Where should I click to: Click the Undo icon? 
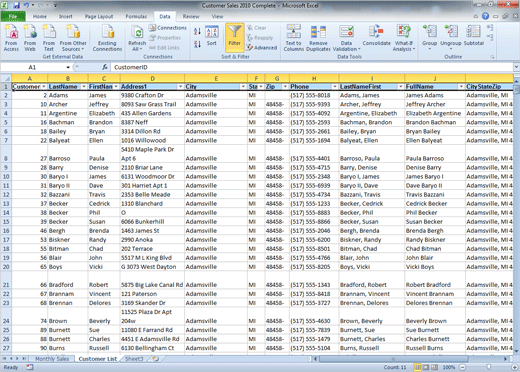26,5
